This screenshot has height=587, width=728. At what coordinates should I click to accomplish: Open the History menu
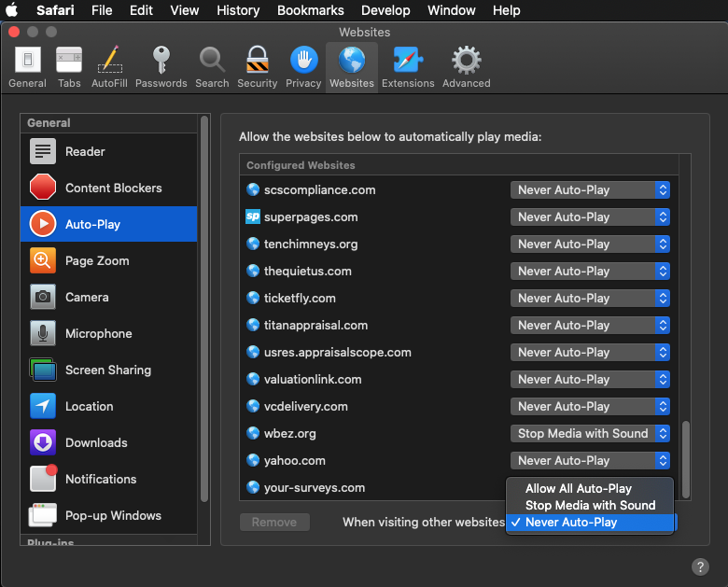[x=238, y=9]
